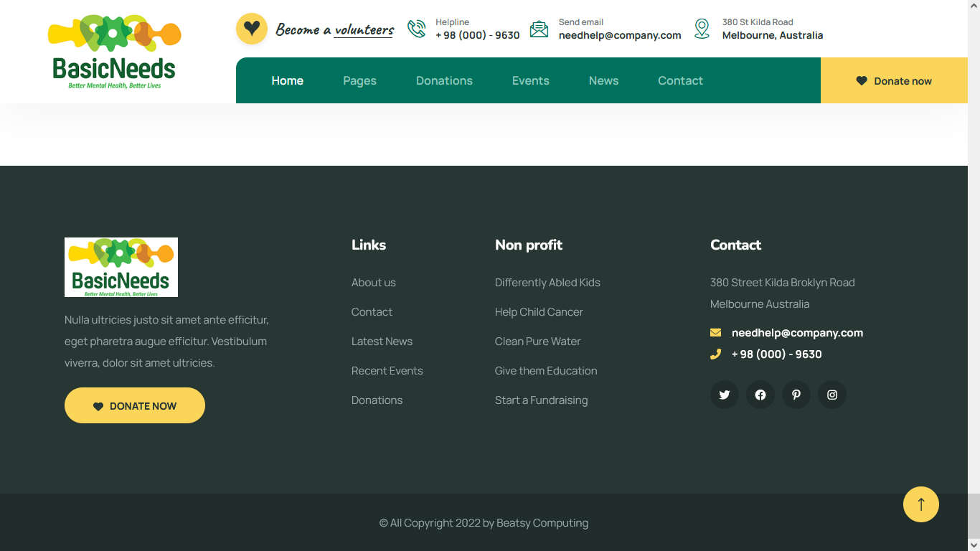The width and height of the screenshot is (980, 551).
Task: Open the Pages menu
Action: (359, 81)
